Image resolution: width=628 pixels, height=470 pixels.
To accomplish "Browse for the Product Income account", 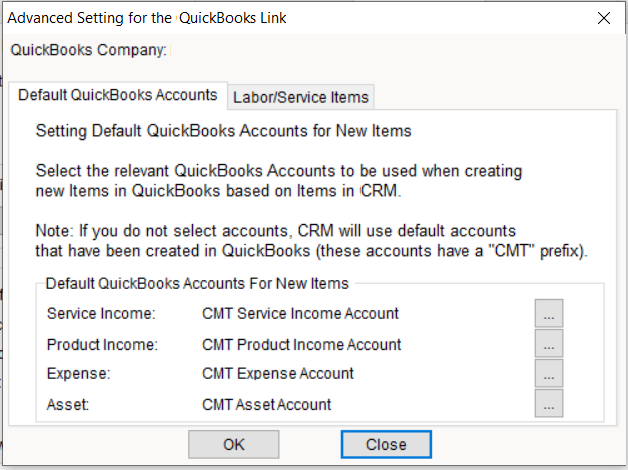I will tap(548, 344).
